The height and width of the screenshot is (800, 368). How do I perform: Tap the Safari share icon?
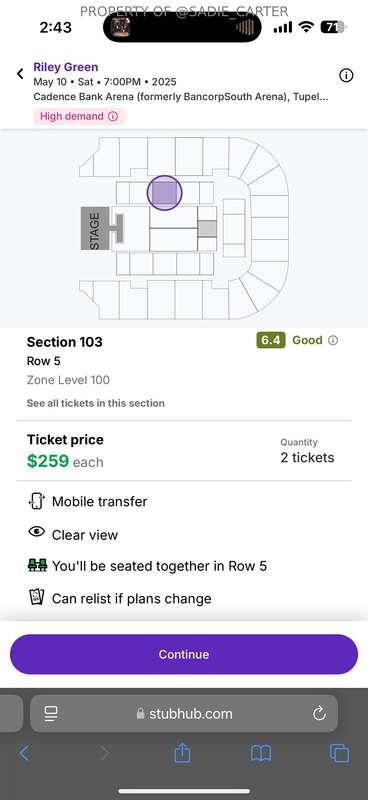click(182, 753)
